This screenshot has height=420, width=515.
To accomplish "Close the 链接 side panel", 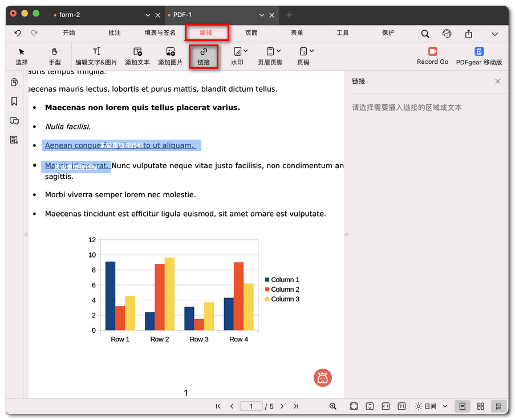I will pyautogui.click(x=498, y=81).
